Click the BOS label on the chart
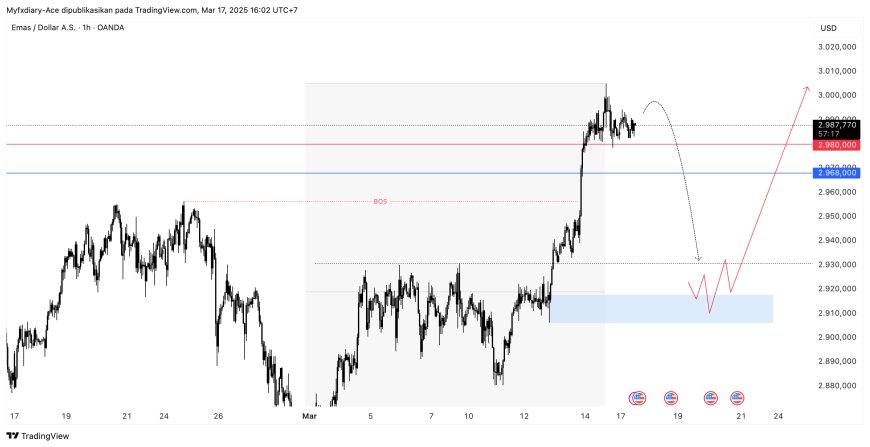This screenshot has height=447, width=870. pyautogui.click(x=380, y=201)
